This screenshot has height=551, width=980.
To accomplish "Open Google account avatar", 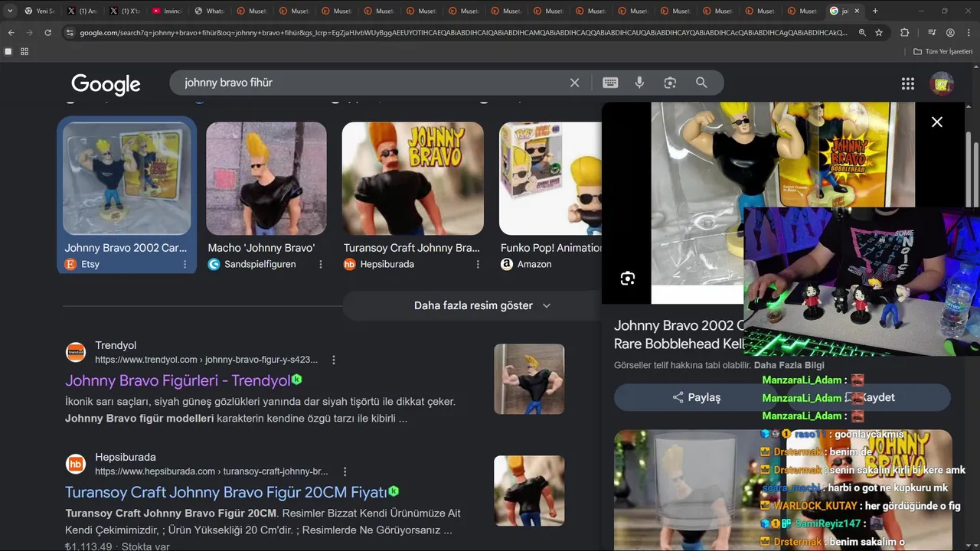I will coord(942,83).
